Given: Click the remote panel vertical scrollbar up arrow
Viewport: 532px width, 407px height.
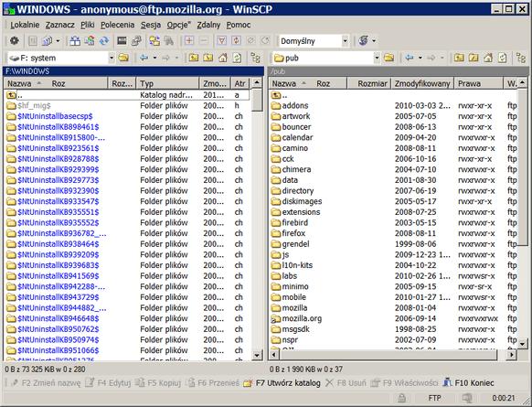Looking at the screenshot, I should 522,82.
